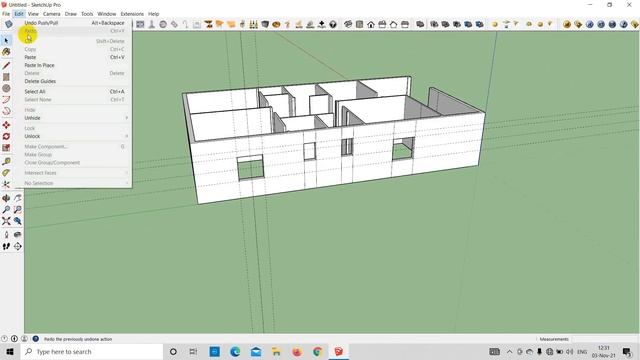This screenshot has width=640, height=360.
Task: Choose Undo Push/Pull from Edit menu
Action: pyautogui.click(x=73, y=23)
